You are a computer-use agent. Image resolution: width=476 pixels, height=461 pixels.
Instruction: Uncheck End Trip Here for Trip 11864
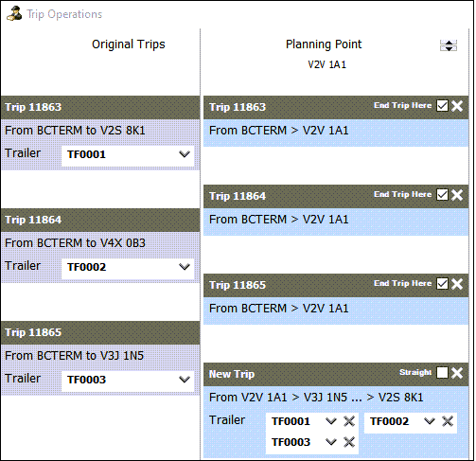pyautogui.click(x=442, y=195)
